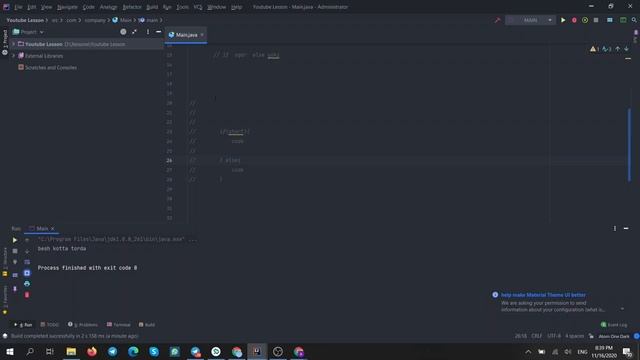Open Microsoft Edge from the taskbar
Image resolution: width=640 pixels, height=360 pixels.
pyautogui.click(x=133, y=352)
